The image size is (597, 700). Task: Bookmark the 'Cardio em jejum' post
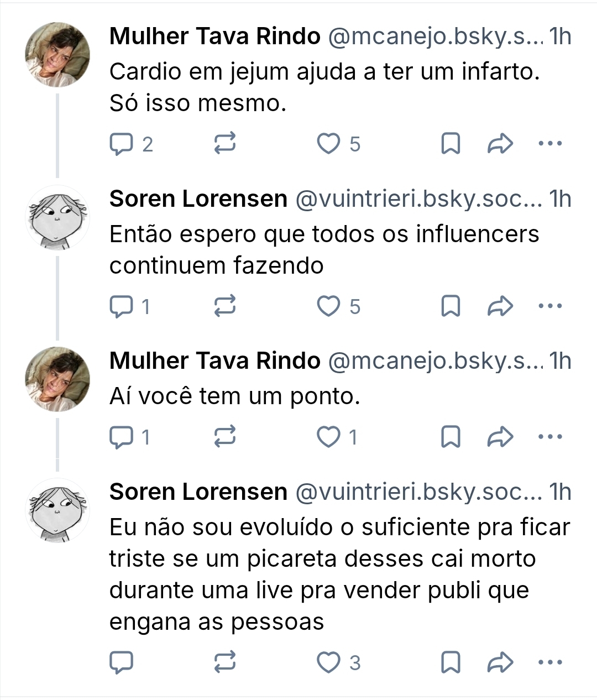coord(451,144)
